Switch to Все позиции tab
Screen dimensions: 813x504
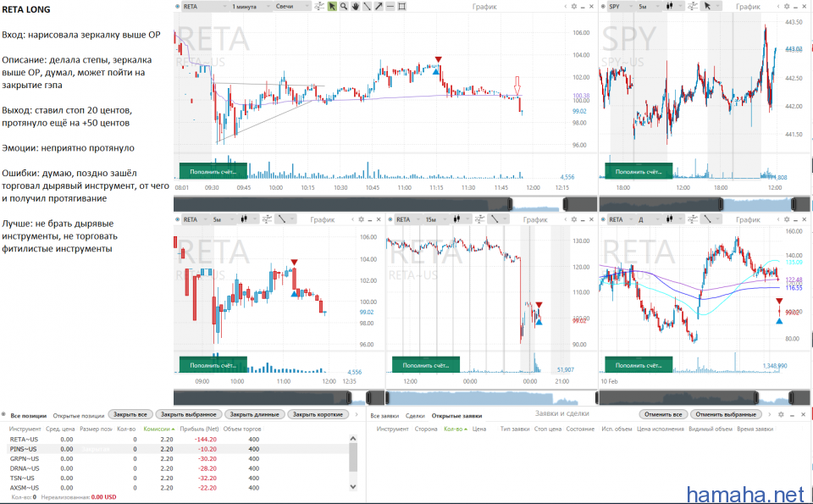click(29, 415)
